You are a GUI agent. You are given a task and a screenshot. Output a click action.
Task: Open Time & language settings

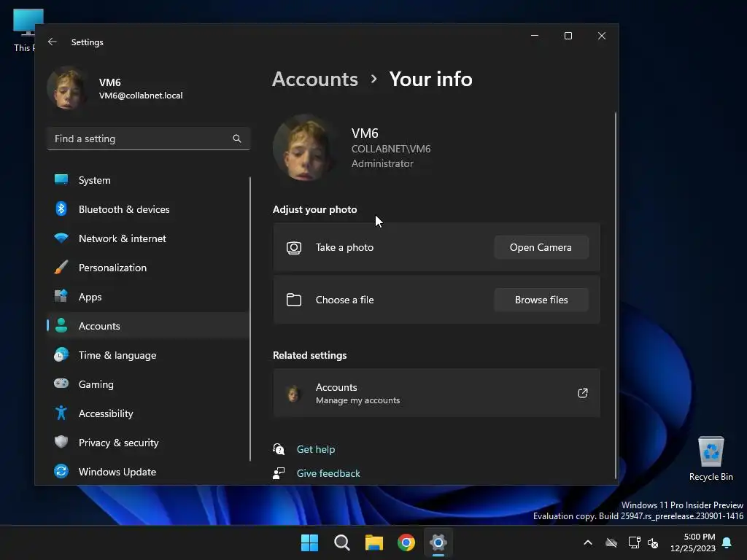pos(148,355)
